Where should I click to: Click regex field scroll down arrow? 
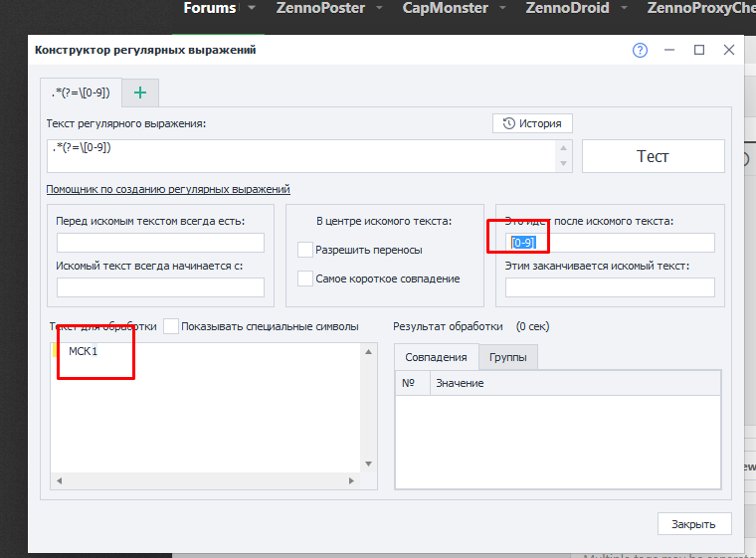click(564, 164)
